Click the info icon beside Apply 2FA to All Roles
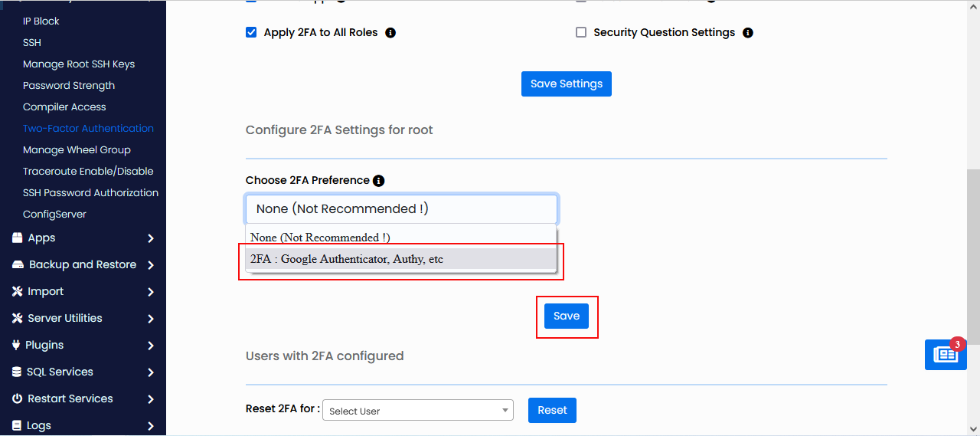Screen dimensions: 980x436 (x=390, y=33)
